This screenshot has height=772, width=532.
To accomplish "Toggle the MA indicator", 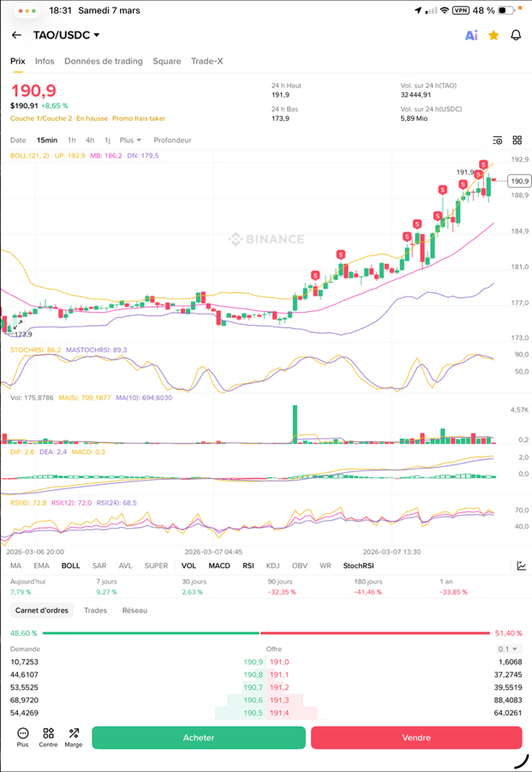I will (x=15, y=566).
